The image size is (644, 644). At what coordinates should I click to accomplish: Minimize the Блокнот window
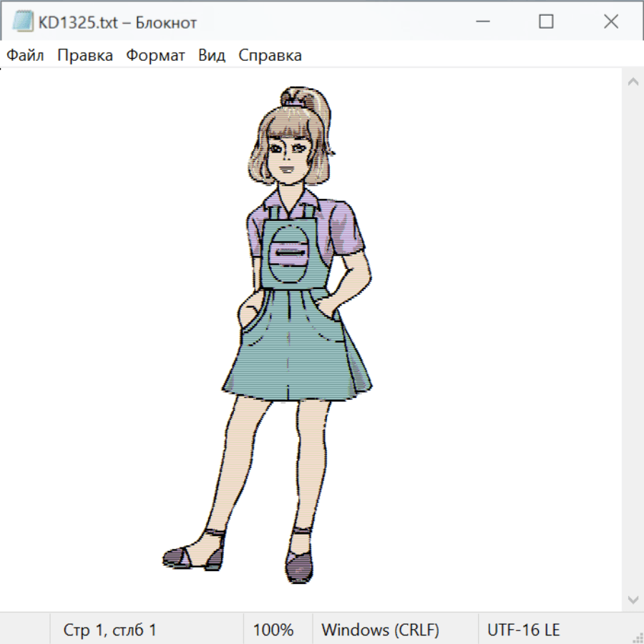point(482,22)
